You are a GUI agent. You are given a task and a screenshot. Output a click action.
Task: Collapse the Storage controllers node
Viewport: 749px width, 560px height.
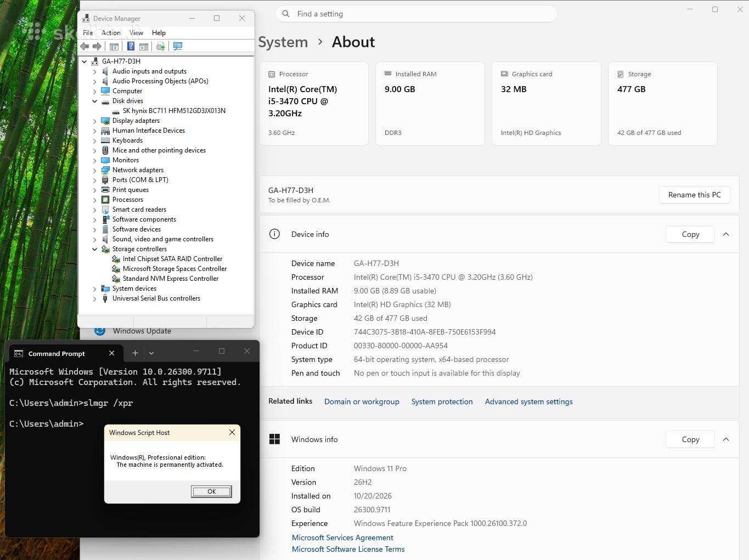pyautogui.click(x=95, y=249)
